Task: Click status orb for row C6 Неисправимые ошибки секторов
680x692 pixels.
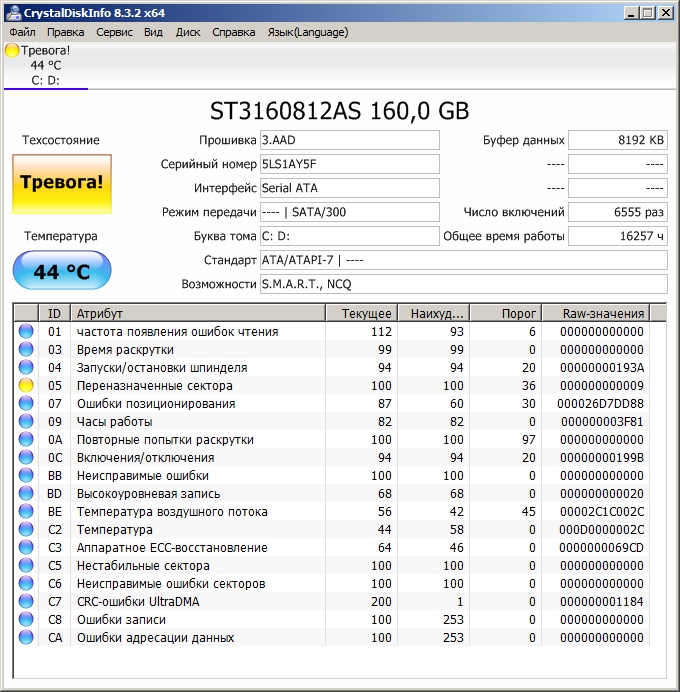Action: (26, 583)
